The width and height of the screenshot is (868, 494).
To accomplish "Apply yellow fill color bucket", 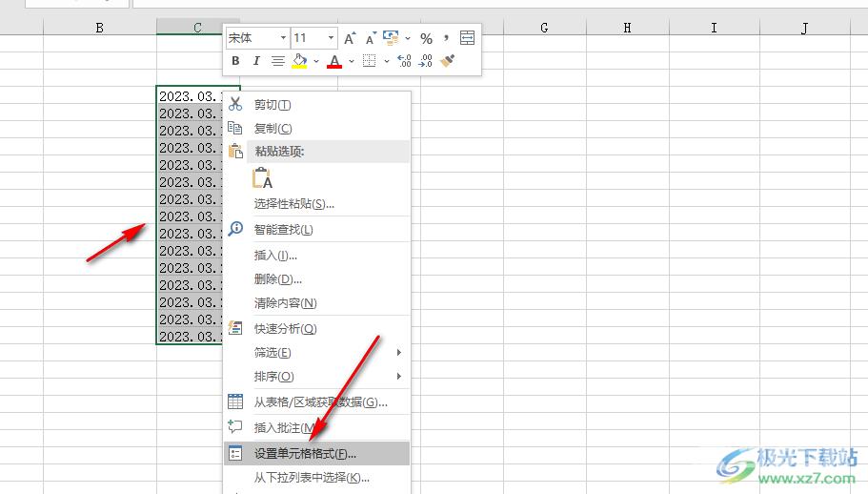I will [299, 61].
